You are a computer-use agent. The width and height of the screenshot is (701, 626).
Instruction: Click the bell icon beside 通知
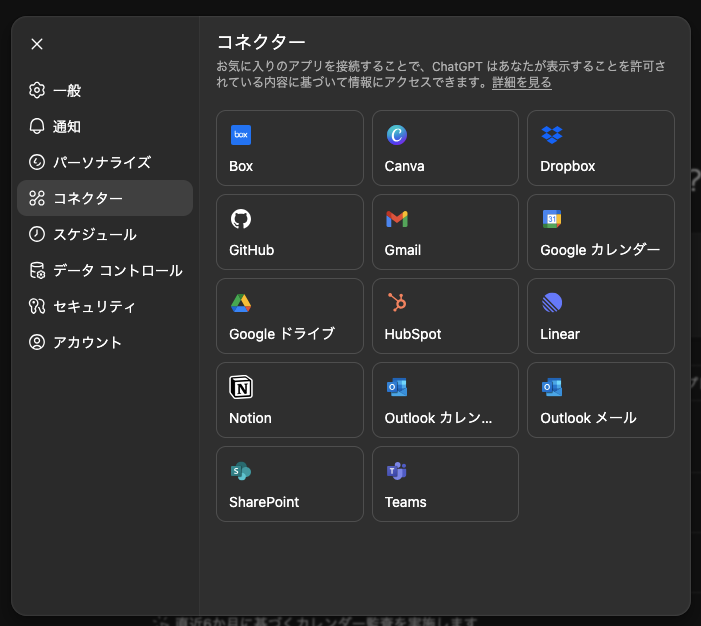pos(37,127)
